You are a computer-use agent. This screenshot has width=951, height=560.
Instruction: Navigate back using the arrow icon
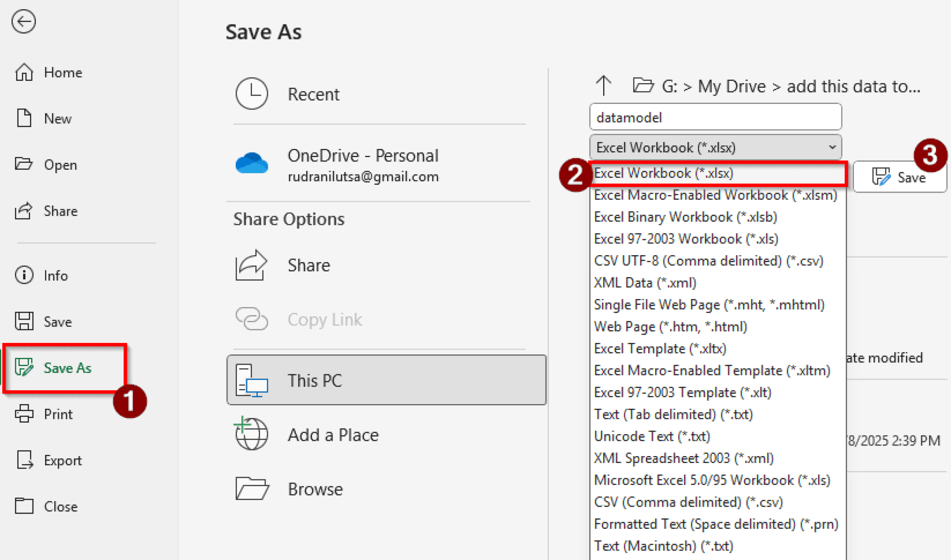click(23, 21)
